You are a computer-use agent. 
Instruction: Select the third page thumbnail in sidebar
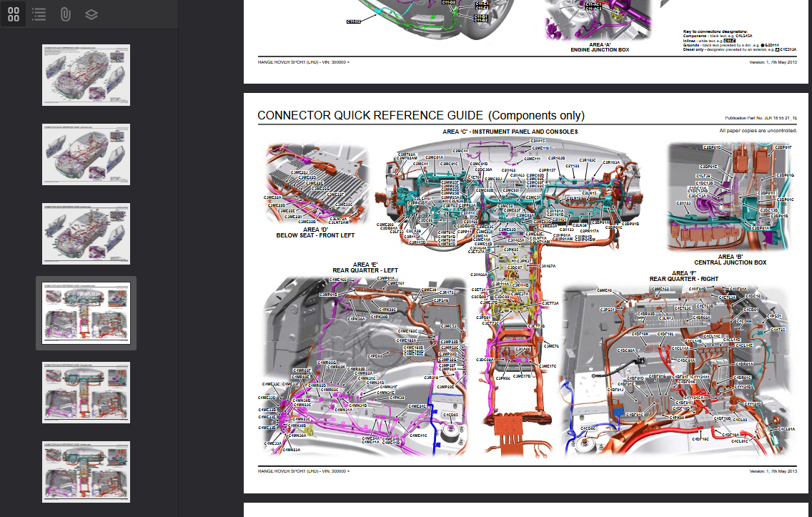[x=86, y=234]
